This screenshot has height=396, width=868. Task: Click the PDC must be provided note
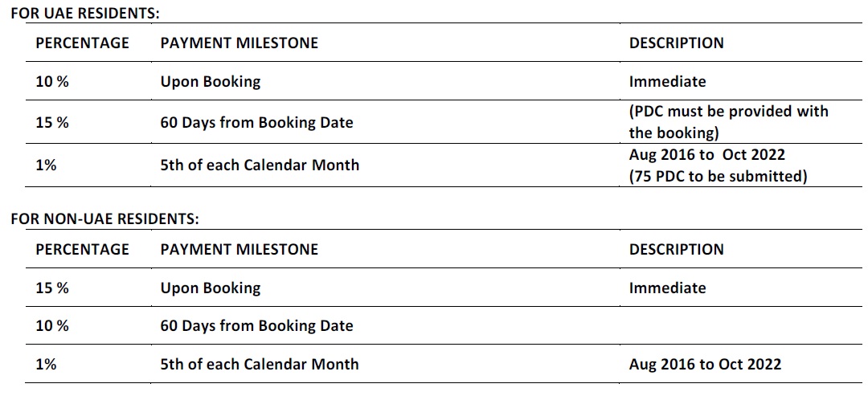point(728,122)
